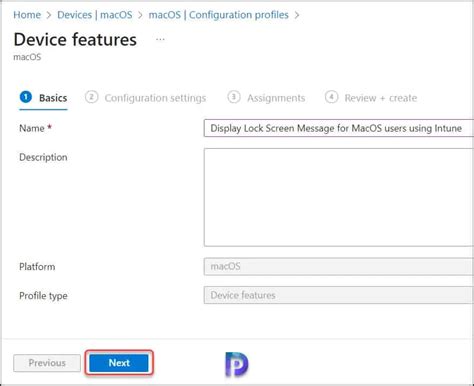Go to the Home breadcrumb link
Image resolution: width=474 pixels, height=386 pixels.
pos(27,15)
